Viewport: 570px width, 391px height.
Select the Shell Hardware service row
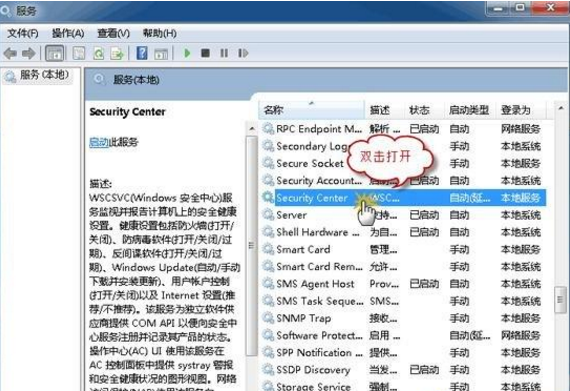[404, 232]
